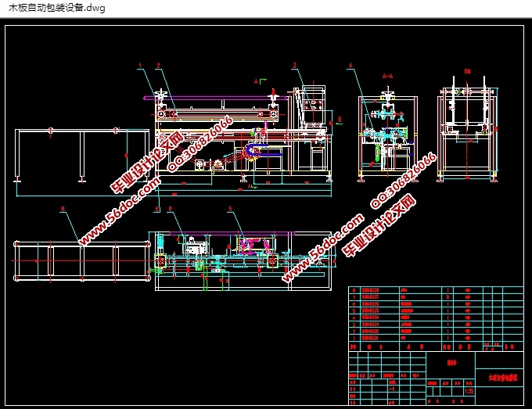The height and width of the screenshot is (409, 532).
Task: Select the roller conveyor frame in bottom-left top view
Action: [81, 256]
